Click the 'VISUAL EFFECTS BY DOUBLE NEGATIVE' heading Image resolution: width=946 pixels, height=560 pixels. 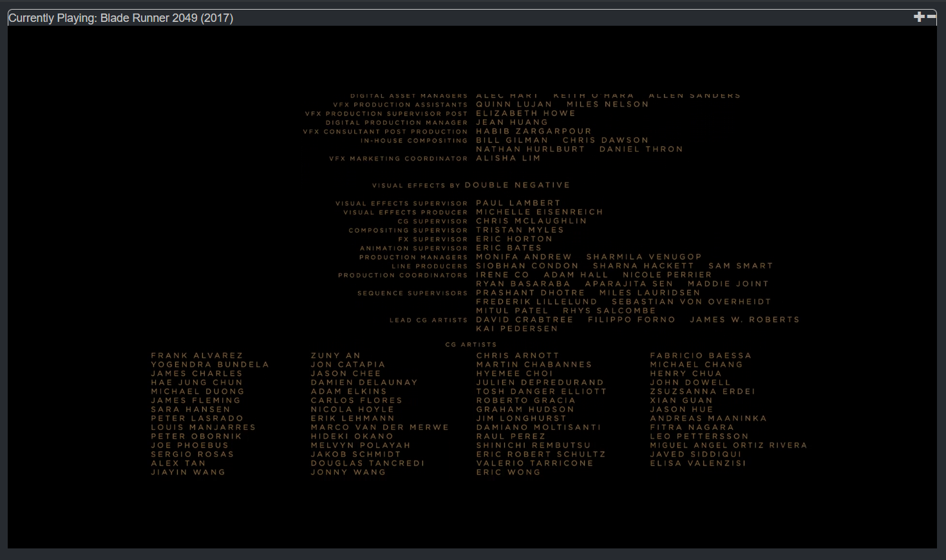click(471, 185)
